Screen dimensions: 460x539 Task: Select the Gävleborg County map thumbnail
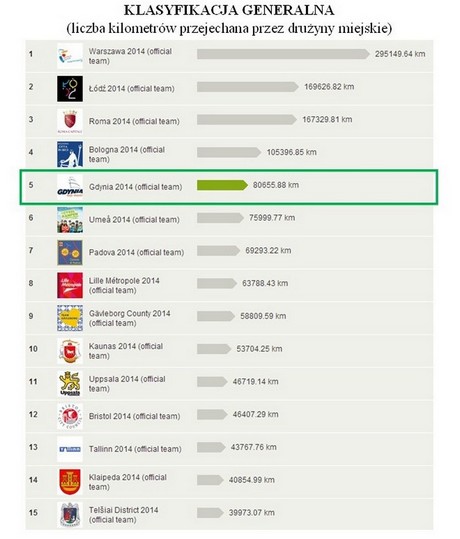coord(70,318)
